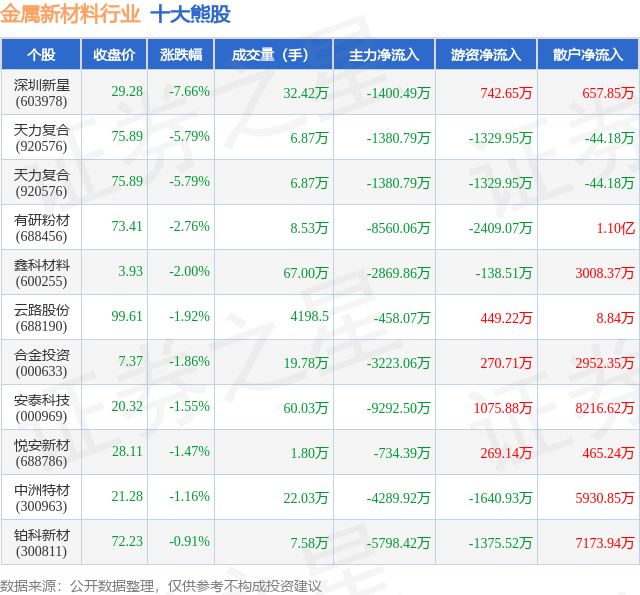Select stock name 合金投资 (000633)
The image size is (640, 595).
(x=41, y=363)
